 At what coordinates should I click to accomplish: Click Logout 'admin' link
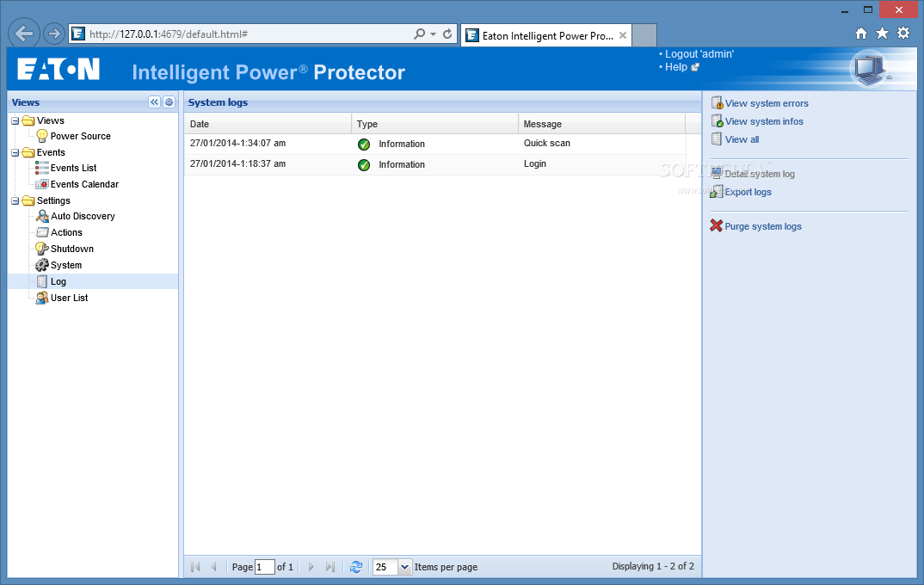tap(699, 54)
